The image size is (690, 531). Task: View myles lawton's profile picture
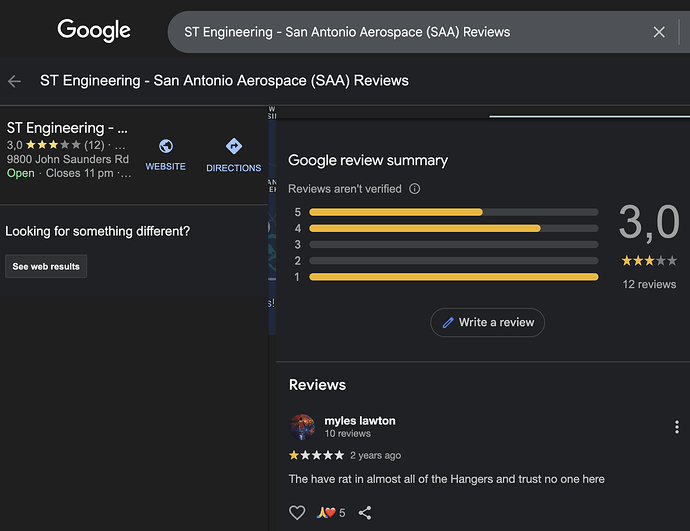(302, 427)
